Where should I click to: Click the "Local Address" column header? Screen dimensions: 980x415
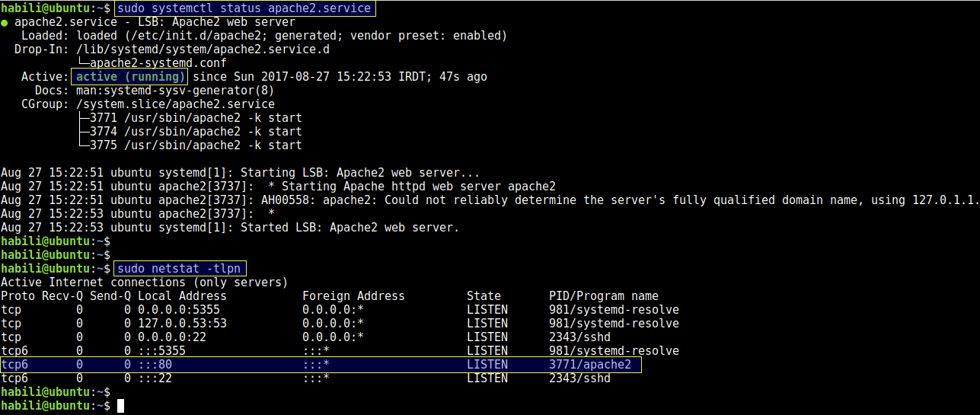[182, 296]
